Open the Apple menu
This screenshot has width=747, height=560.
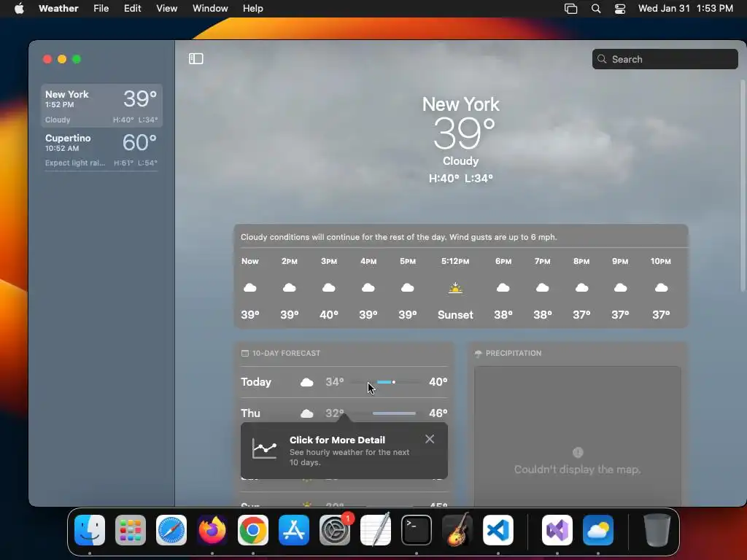(x=19, y=9)
